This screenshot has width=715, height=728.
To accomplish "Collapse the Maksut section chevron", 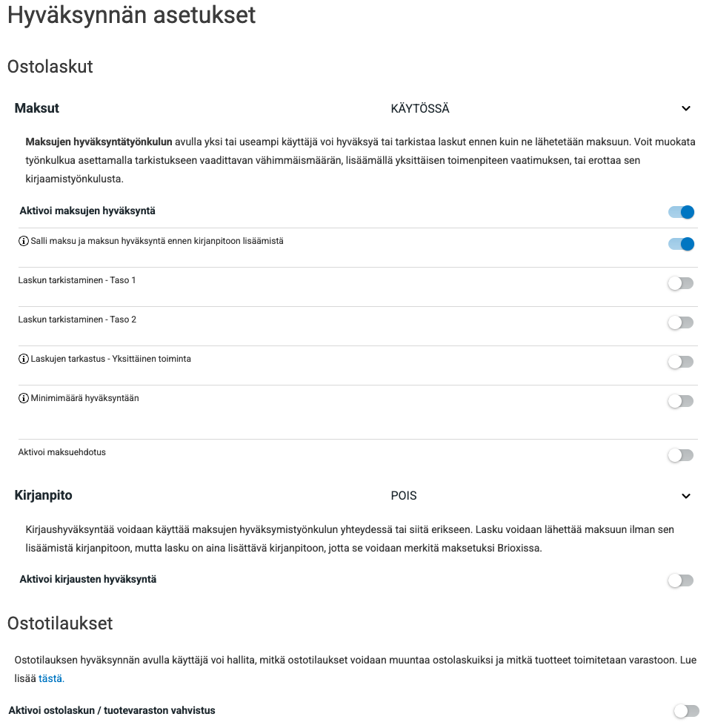I will 686,109.
